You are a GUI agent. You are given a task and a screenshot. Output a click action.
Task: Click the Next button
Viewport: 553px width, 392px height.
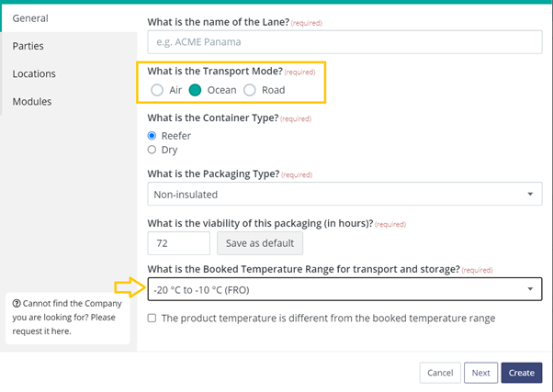pos(481,373)
